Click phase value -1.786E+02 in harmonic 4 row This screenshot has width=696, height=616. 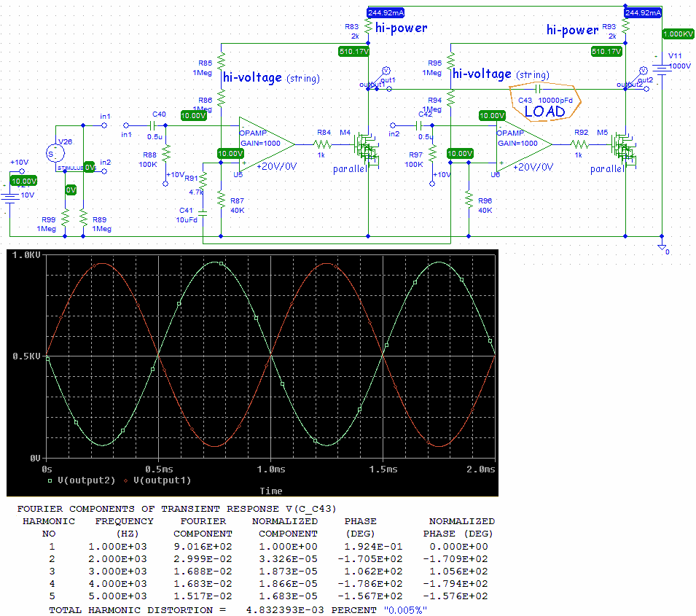370,584
